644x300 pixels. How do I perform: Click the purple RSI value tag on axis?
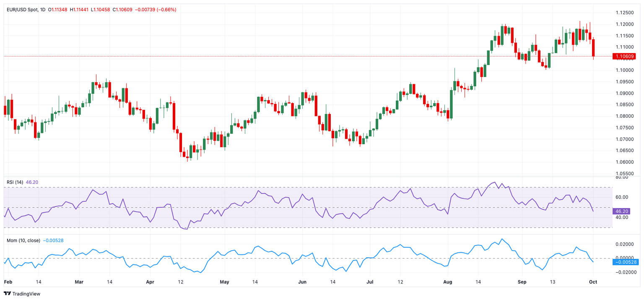point(621,211)
